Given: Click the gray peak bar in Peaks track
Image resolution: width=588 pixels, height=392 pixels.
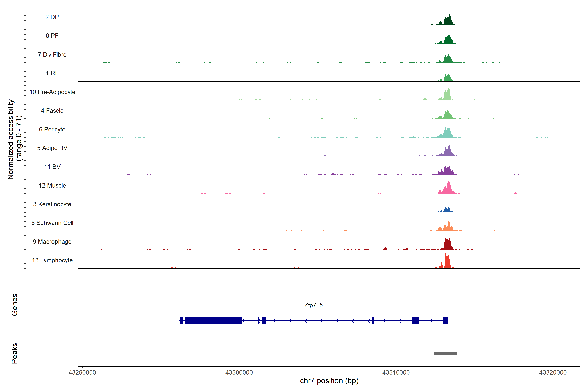Looking at the screenshot, I should point(445,353).
